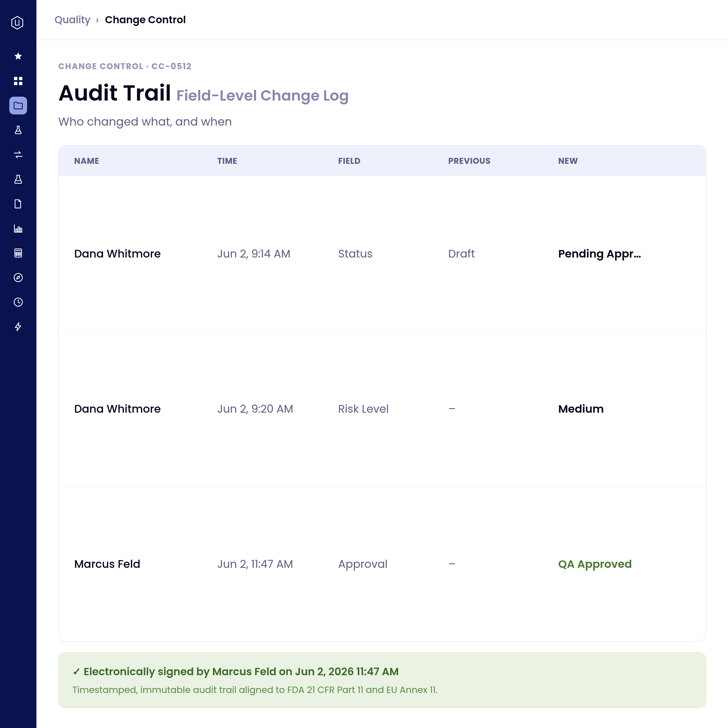Image resolution: width=728 pixels, height=728 pixels.
Task: Click the NEW column header
Action: click(x=568, y=161)
